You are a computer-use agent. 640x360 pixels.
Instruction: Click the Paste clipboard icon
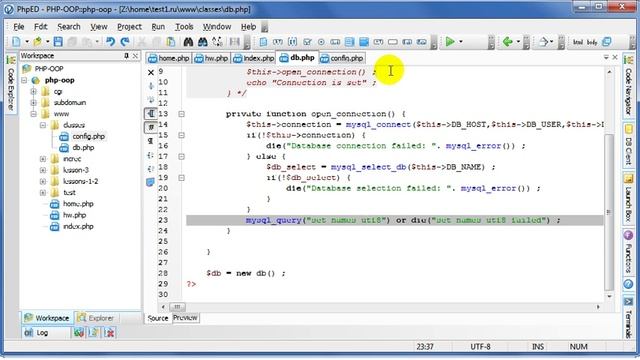pyautogui.click(x=171, y=42)
